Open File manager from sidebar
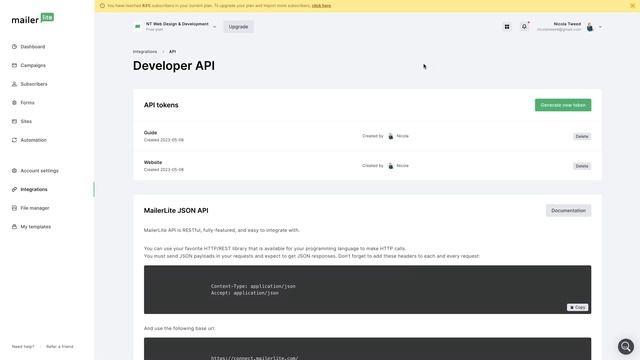 click(35, 208)
